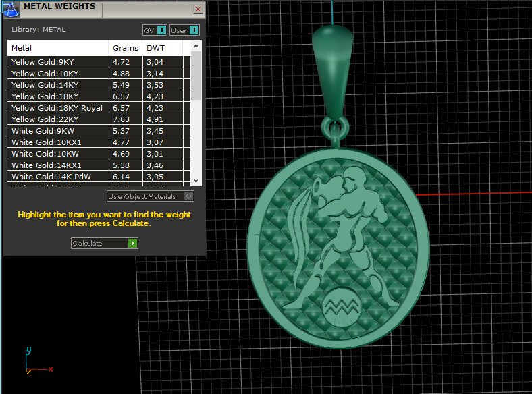532x394 pixels.
Task: Select the pendant bail in viewport
Action: [x=332, y=72]
